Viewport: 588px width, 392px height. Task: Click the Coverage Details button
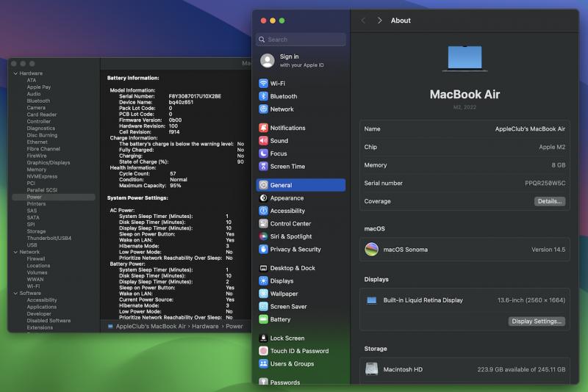pyautogui.click(x=549, y=201)
